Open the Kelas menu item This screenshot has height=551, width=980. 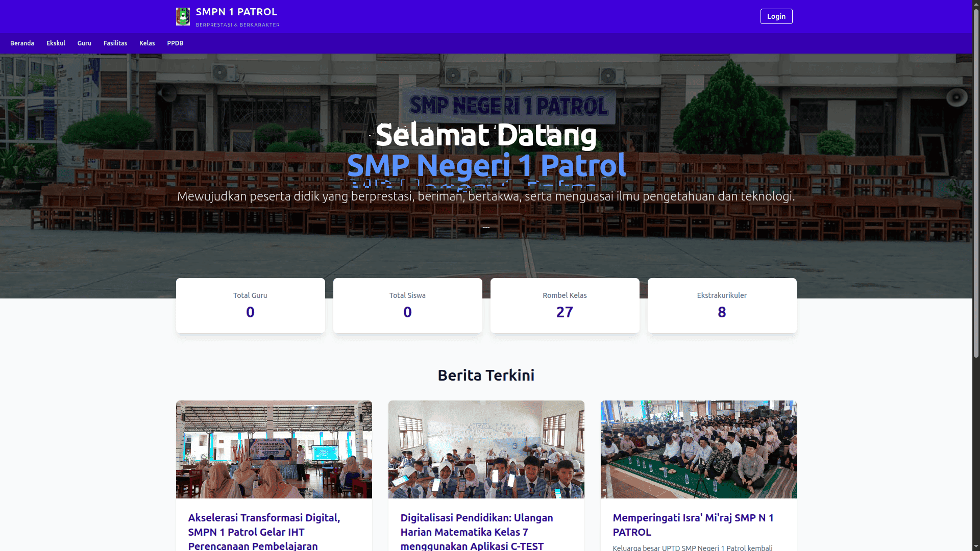coord(147,43)
